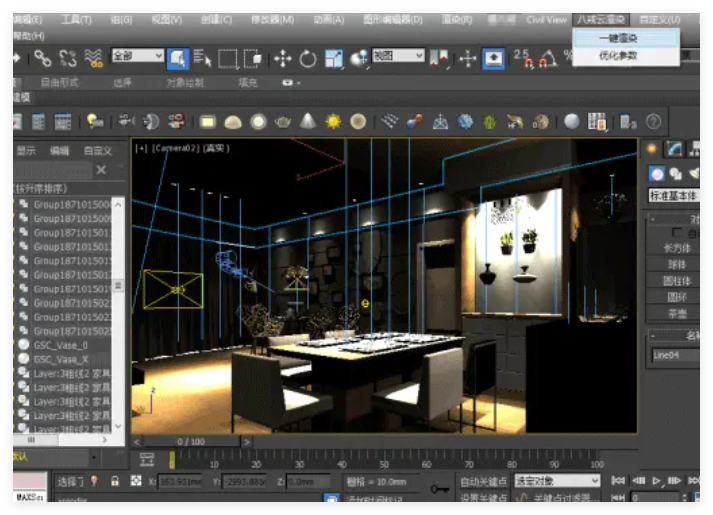Activate the Select and Scale tool

point(334,59)
